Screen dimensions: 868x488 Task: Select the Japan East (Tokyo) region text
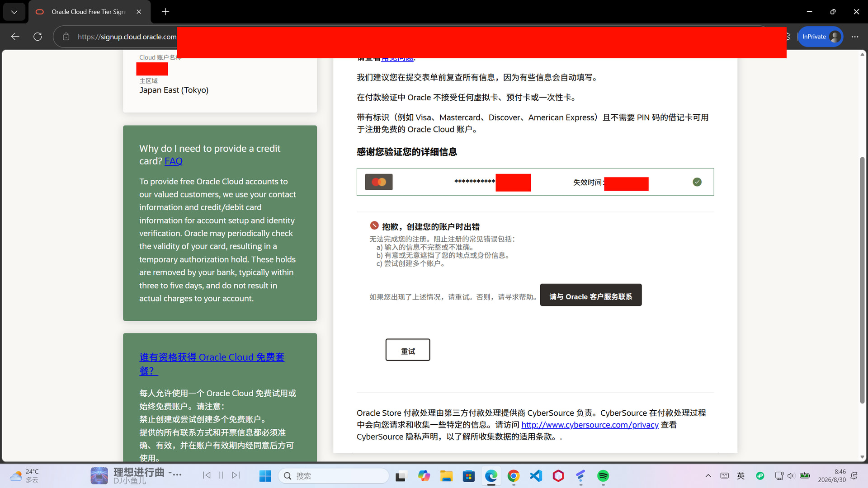(x=174, y=90)
